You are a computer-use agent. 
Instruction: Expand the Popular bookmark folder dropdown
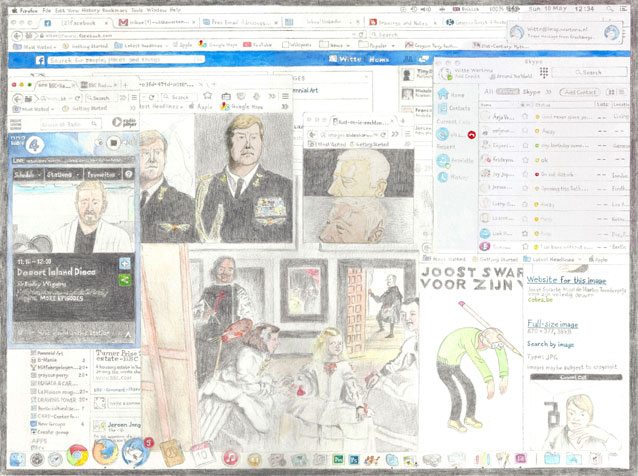tap(377, 45)
